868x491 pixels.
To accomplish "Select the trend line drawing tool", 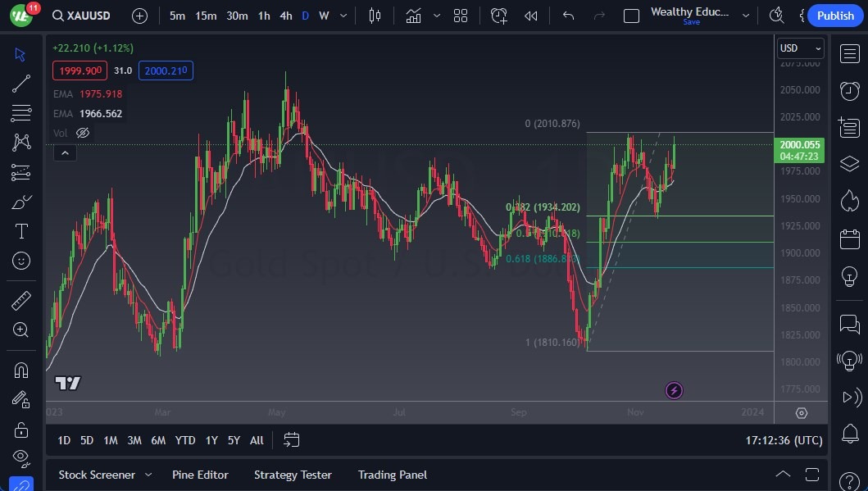I will 21,84.
